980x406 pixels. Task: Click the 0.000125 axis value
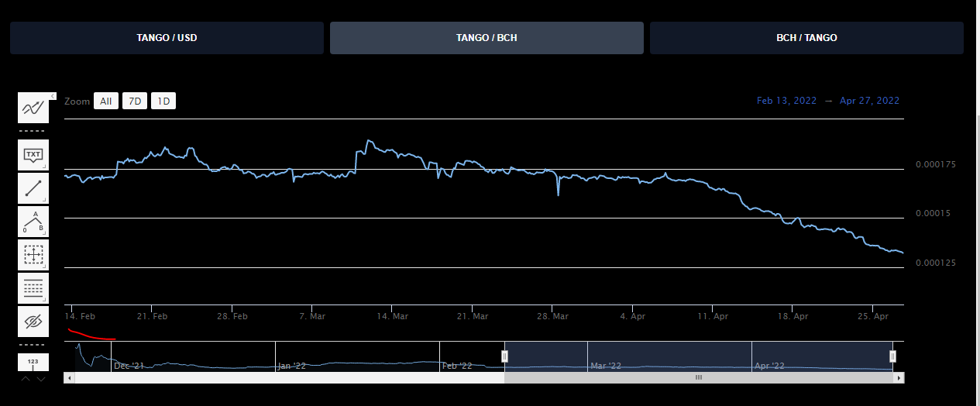(936, 263)
